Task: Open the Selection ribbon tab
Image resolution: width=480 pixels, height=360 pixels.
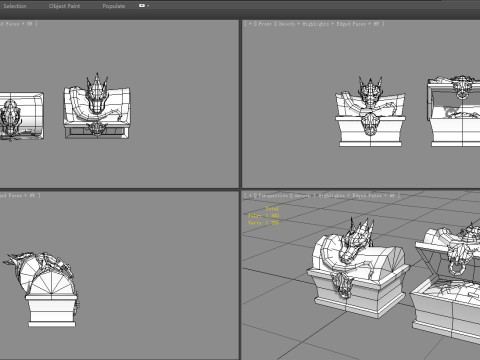Action: (14, 6)
